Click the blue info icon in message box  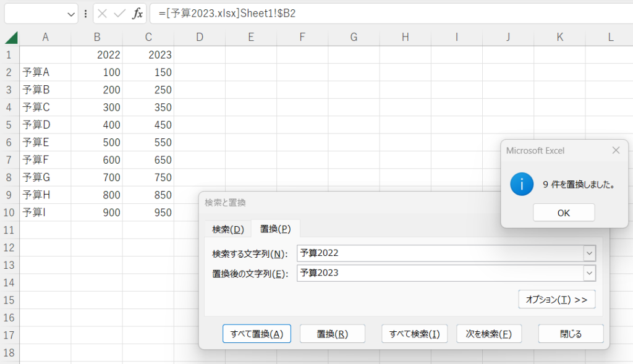pyautogui.click(x=522, y=184)
